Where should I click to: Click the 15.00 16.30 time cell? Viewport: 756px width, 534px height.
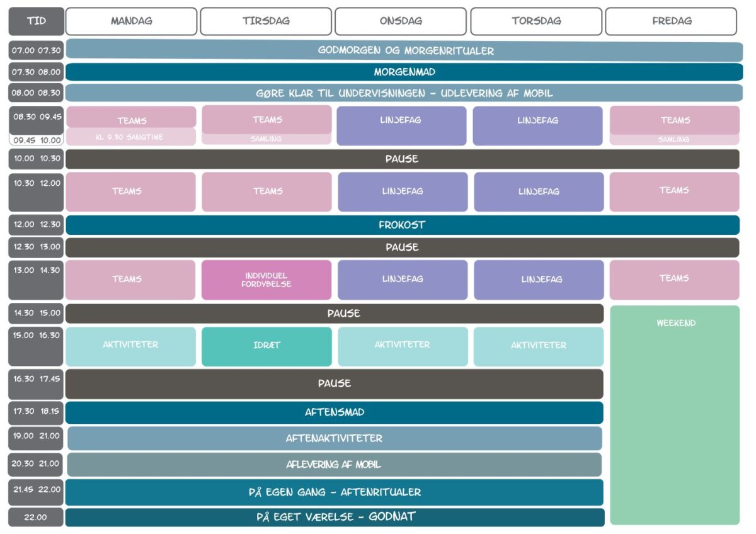click(x=36, y=346)
